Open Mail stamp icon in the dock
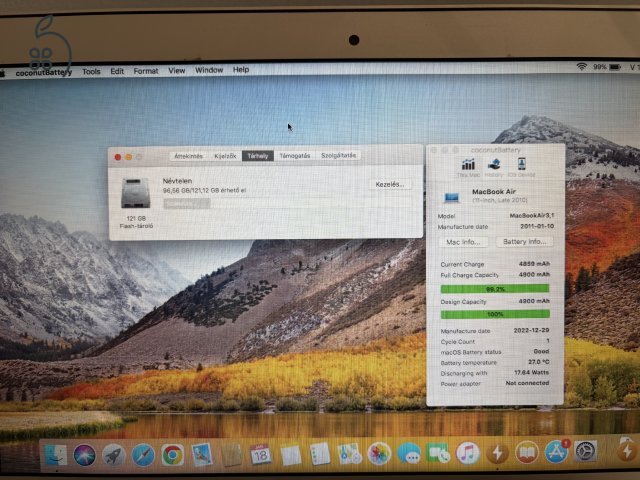This screenshot has height=480, width=640. (202, 455)
